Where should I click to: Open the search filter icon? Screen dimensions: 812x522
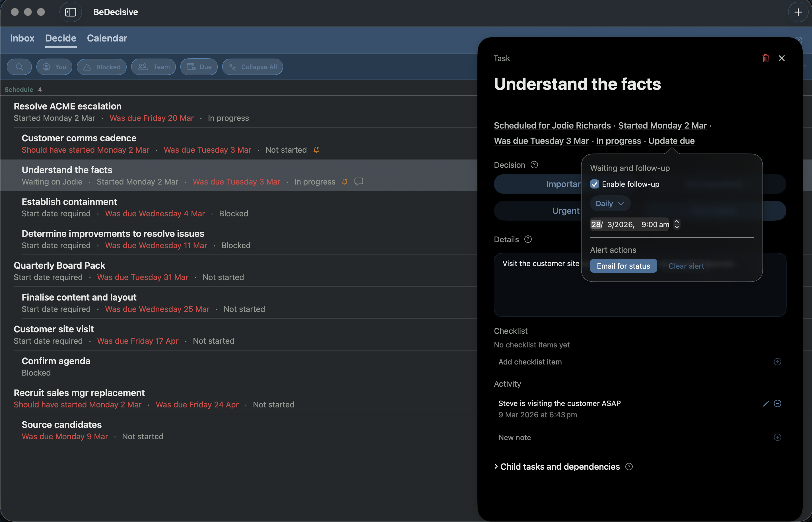(x=19, y=67)
